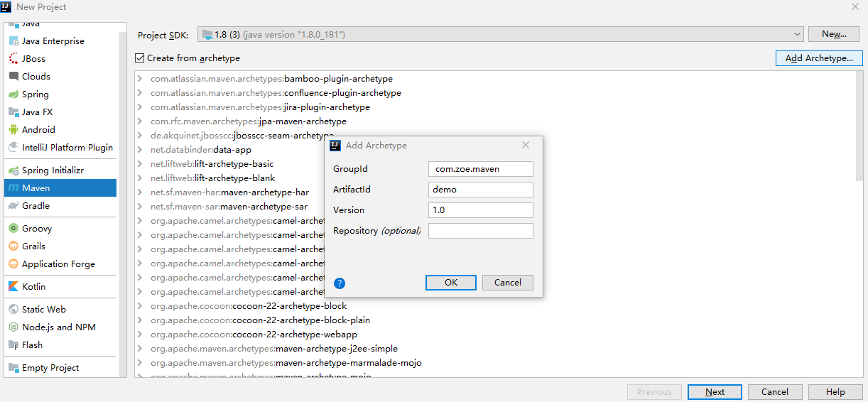Click the Node.js and NPM icon
The image size is (868, 402).
tap(13, 327)
